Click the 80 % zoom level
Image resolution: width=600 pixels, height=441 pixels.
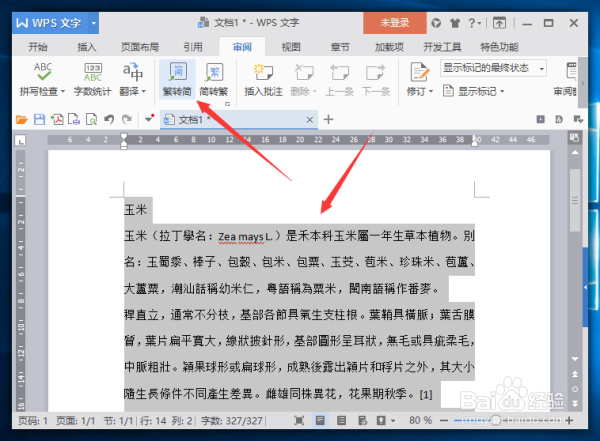pos(420,421)
